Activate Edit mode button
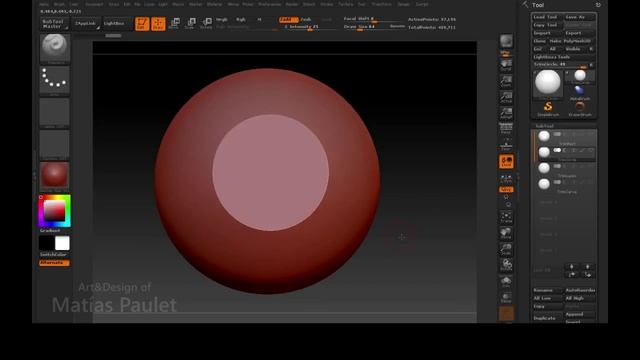The image size is (640, 360). (x=142, y=24)
